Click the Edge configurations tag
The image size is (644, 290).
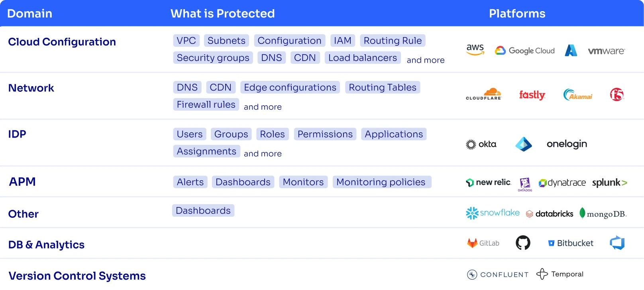click(290, 87)
